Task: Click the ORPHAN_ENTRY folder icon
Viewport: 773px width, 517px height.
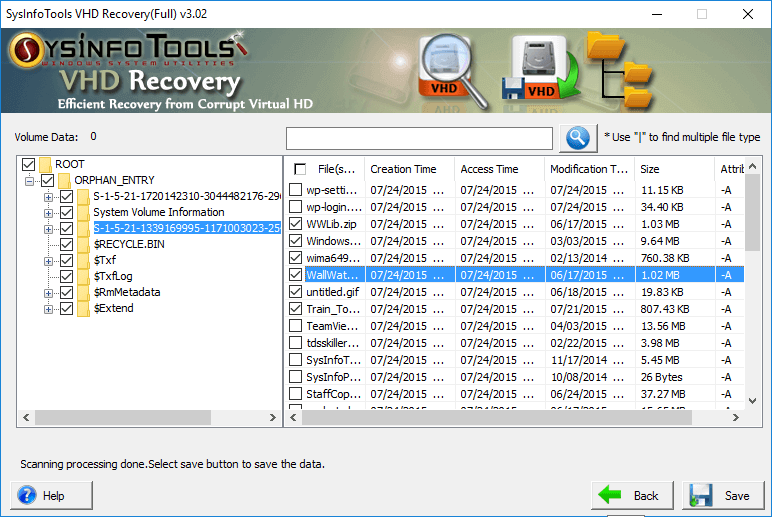Action: pyautogui.click(x=65, y=180)
